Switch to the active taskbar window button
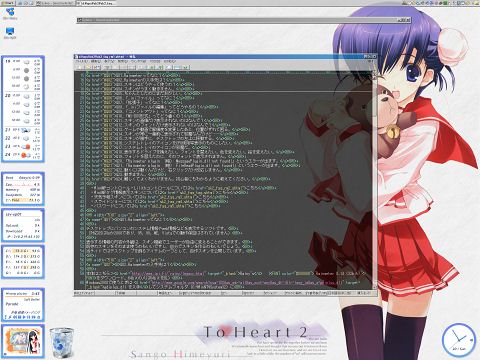 (x=97, y=3)
